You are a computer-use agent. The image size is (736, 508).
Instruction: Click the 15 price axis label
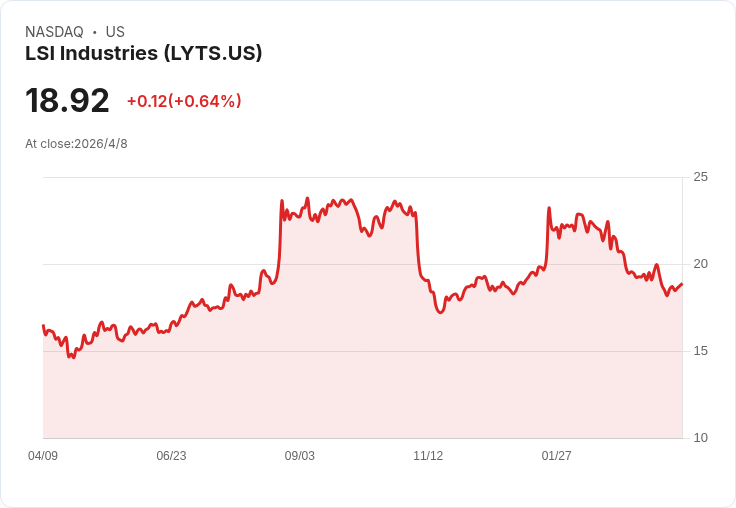[x=700, y=351]
